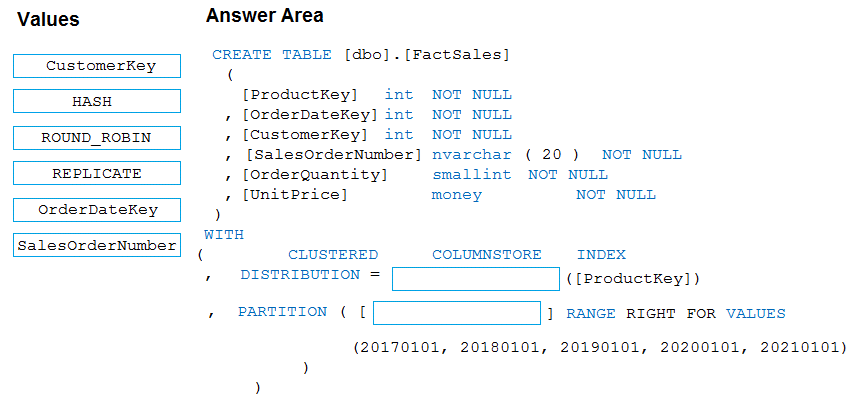
Task: Click the RANGE keyword in partition clause
Action: point(592,313)
